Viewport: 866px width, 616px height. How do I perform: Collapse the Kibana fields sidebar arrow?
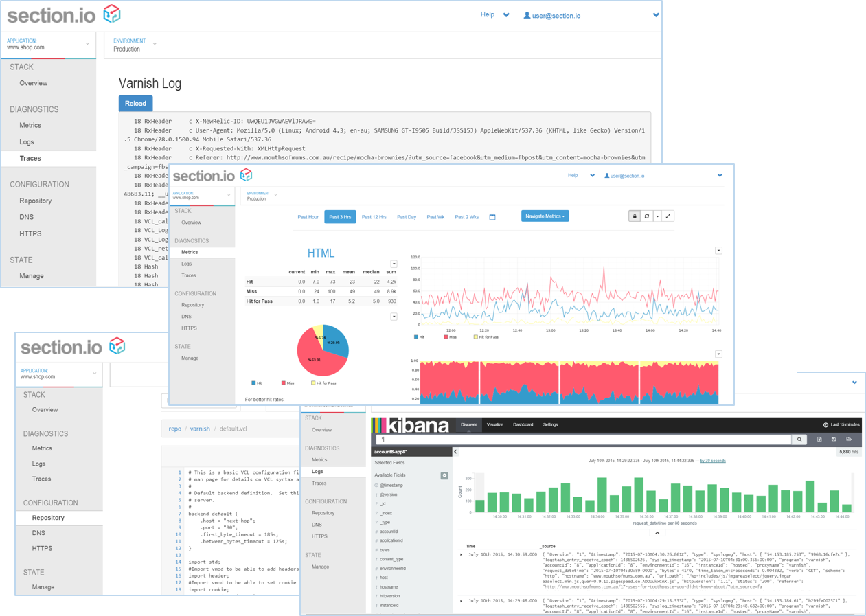tap(455, 452)
